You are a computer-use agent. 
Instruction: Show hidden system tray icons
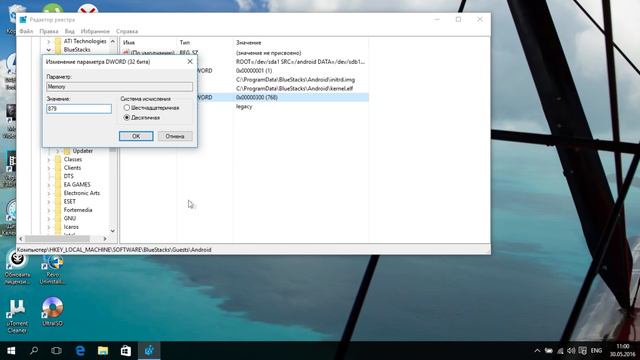[x=537, y=351]
